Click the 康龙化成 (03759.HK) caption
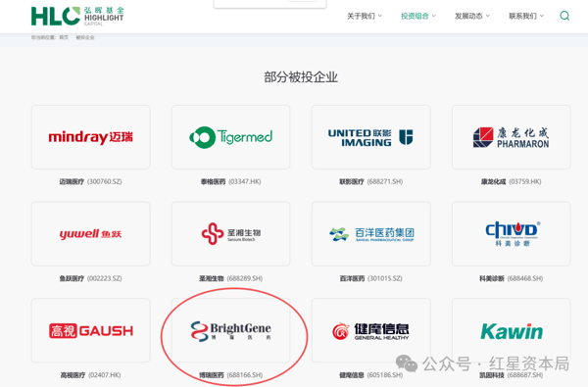Screen dimensions: 588x387 pyautogui.click(x=512, y=181)
